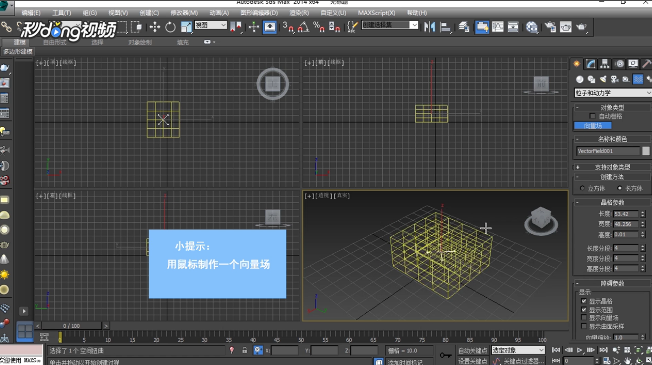The image size is (652, 365).
Task: Click the Use Pivot Point Center icon
Action: click(x=235, y=27)
